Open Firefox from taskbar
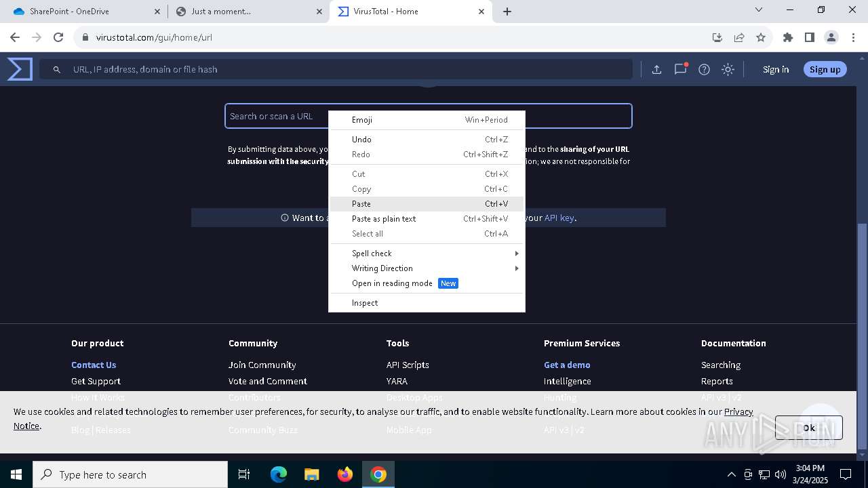The image size is (868, 488). (345, 474)
